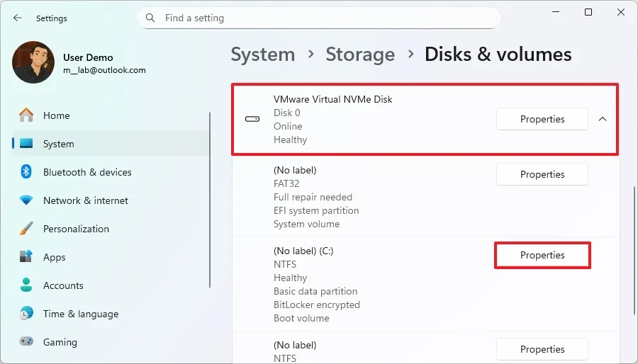Screen dimensions: 638x364
Task: Open the Storage breadcrumb link
Action: (x=360, y=55)
